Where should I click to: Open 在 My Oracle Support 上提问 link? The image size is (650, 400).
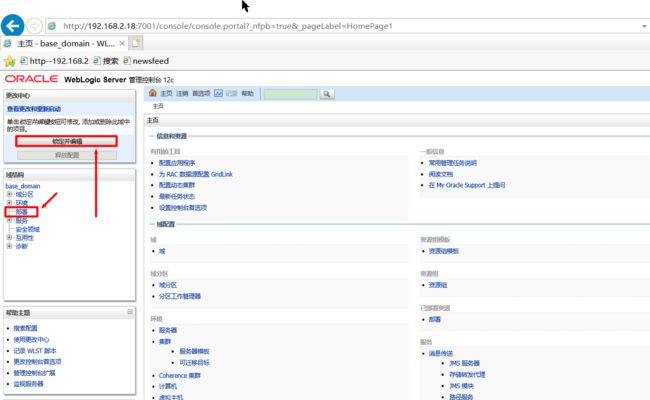[467, 185]
